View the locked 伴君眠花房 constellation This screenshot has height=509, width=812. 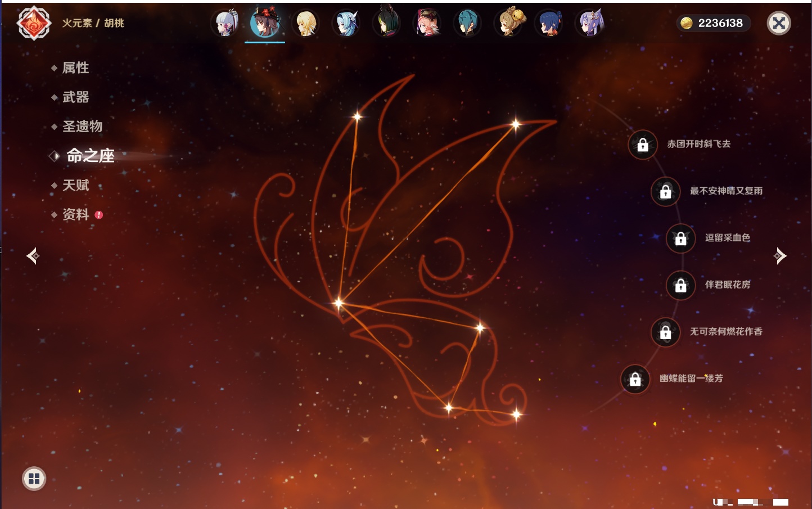680,286
